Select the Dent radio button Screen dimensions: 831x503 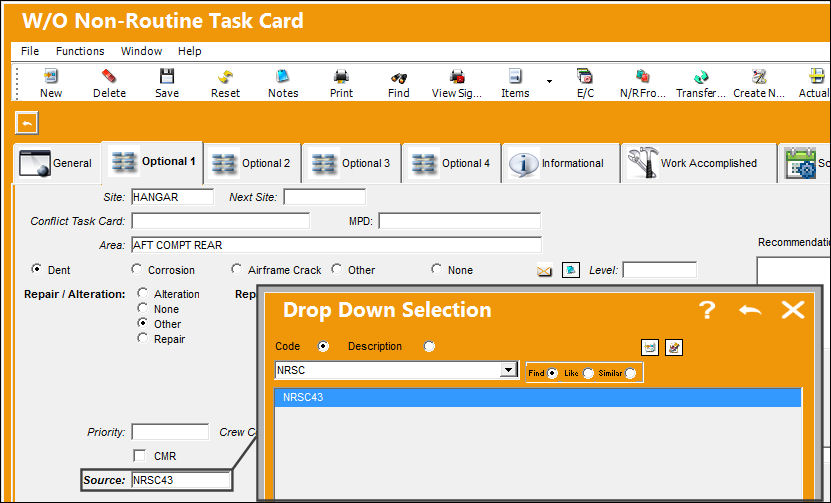pyautogui.click(x=36, y=269)
